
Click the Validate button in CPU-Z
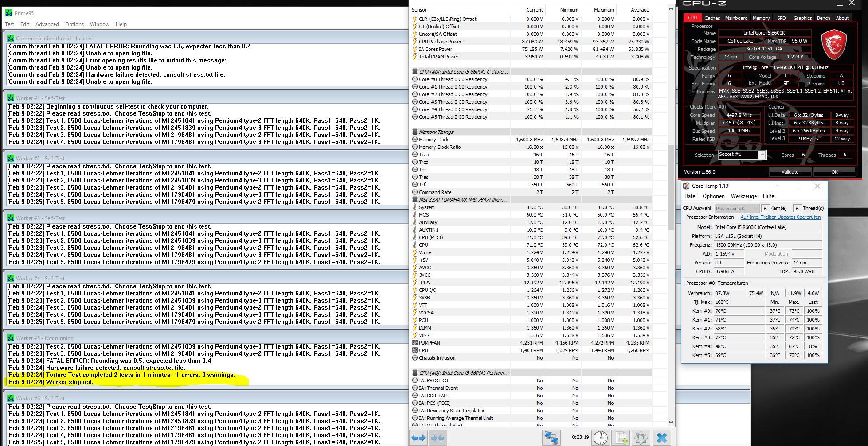[790, 172]
